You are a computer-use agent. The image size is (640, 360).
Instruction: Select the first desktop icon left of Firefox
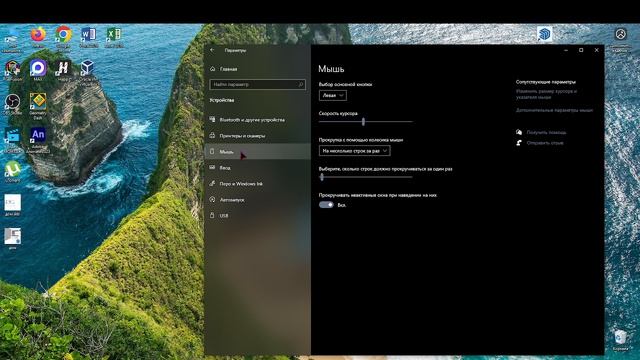12,37
